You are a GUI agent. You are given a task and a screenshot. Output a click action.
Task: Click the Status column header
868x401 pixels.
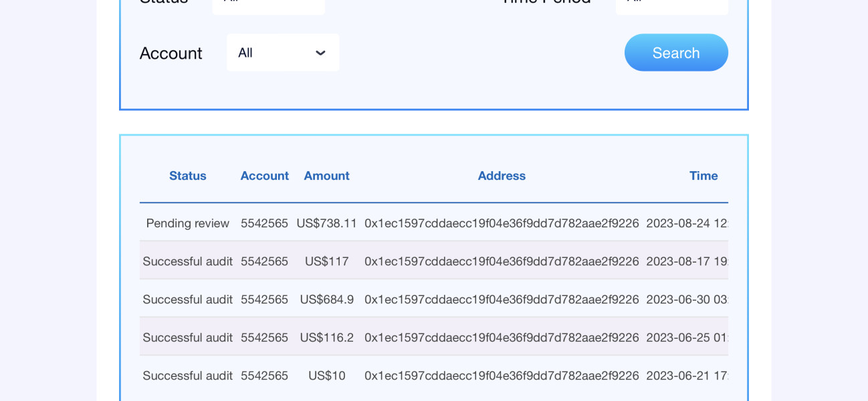[x=187, y=176]
